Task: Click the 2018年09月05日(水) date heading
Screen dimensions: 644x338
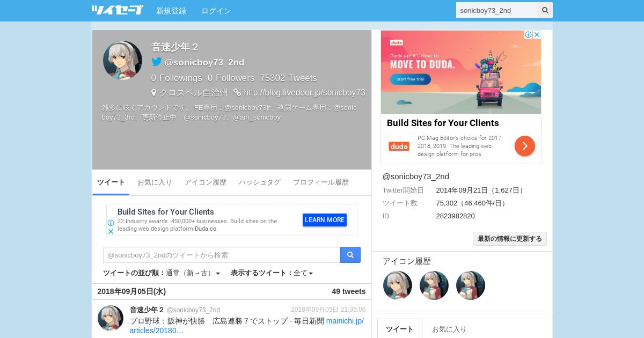Action: [x=131, y=291]
